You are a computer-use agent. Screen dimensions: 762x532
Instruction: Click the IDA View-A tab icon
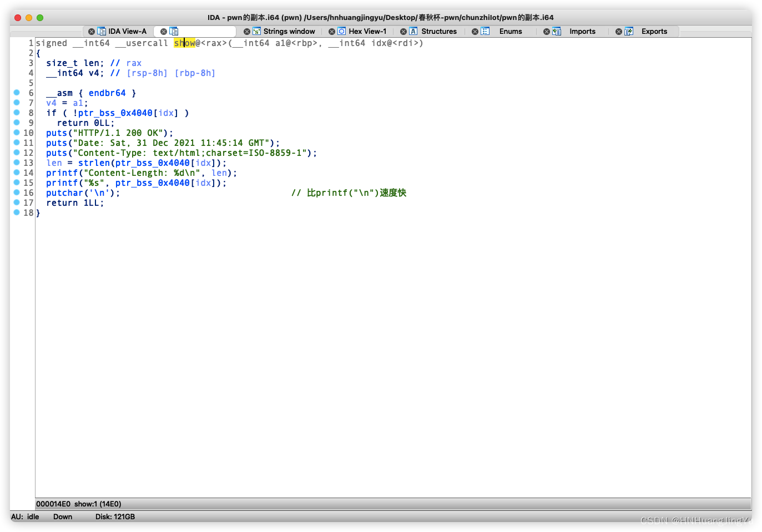pyautogui.click(x=102, y=32)
